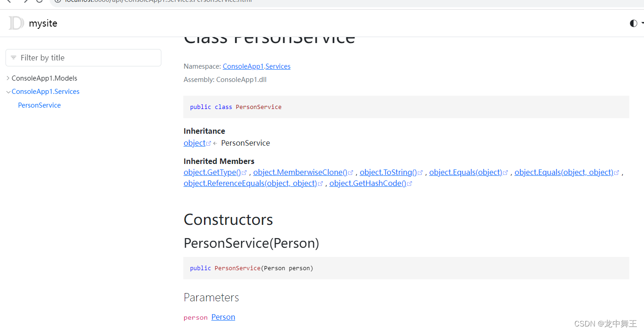Select ConsoleApp1.Models tree item
Image resolution: width=644 pixels, height=332 pixels.
[44, 78]
